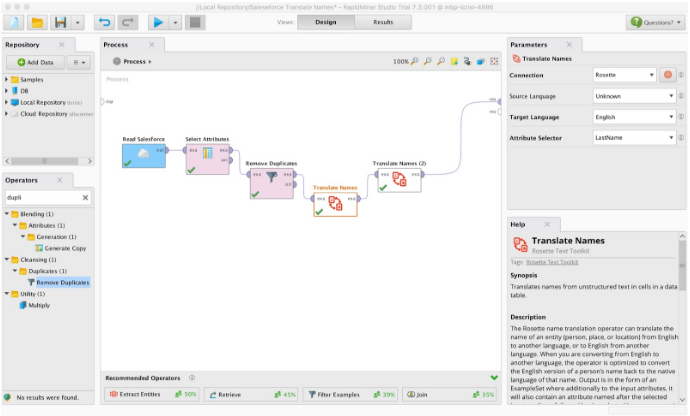The height and width of the screenshot is (416, 690).
Task: Select the orange Translate Names operator
Action: click(335, 205)
